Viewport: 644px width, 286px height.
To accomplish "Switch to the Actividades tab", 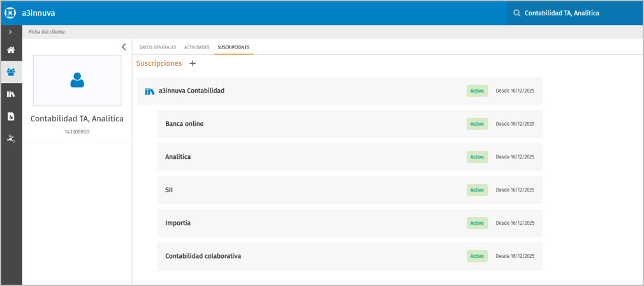I will [197, 47].
